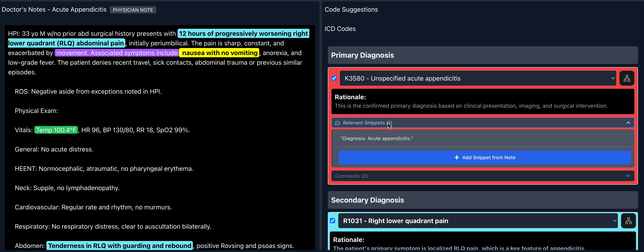
Task: Open the K3580 diagnosis code dropdown
Action: 613,78
